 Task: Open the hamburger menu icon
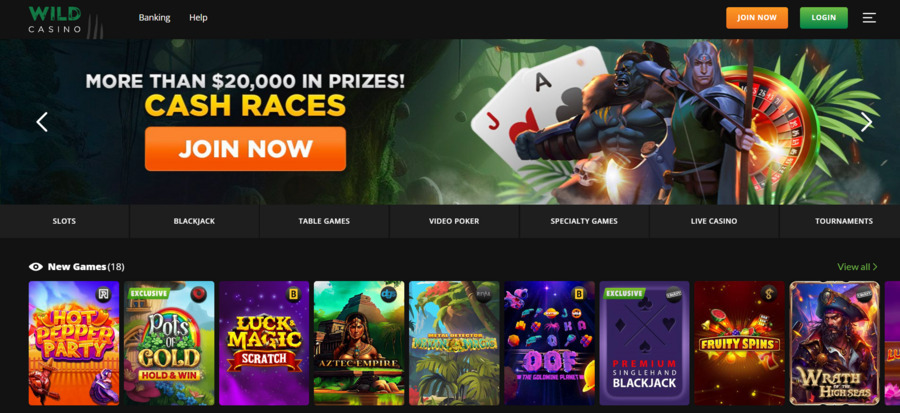pos(869,18)
